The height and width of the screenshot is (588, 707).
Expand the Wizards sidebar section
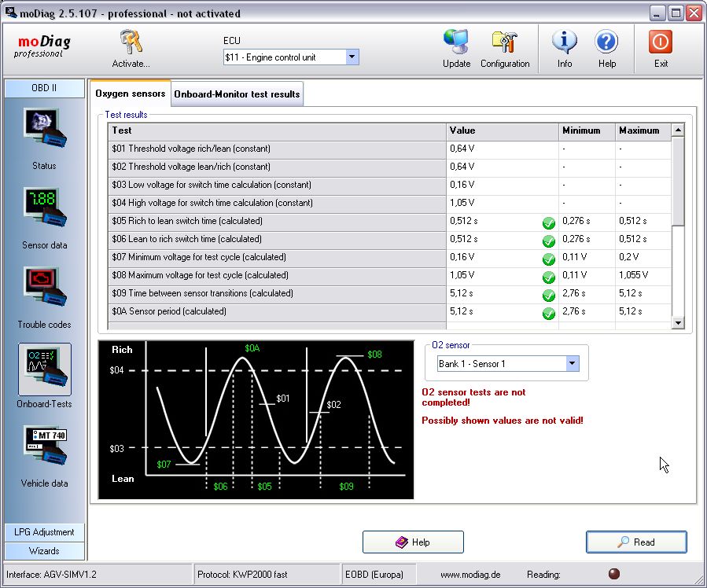(44, 551)
